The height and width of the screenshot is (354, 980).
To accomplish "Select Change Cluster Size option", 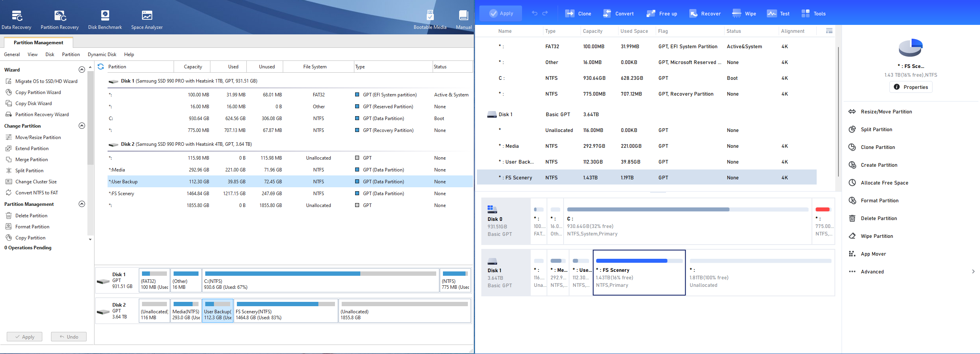I will pos(31,182).
